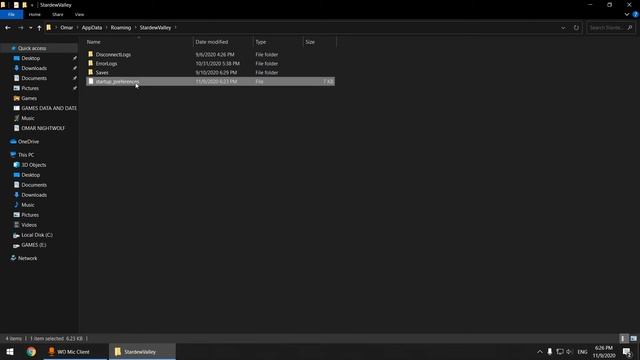Open recent locations dropdown arrow

[x=31, y=28]
